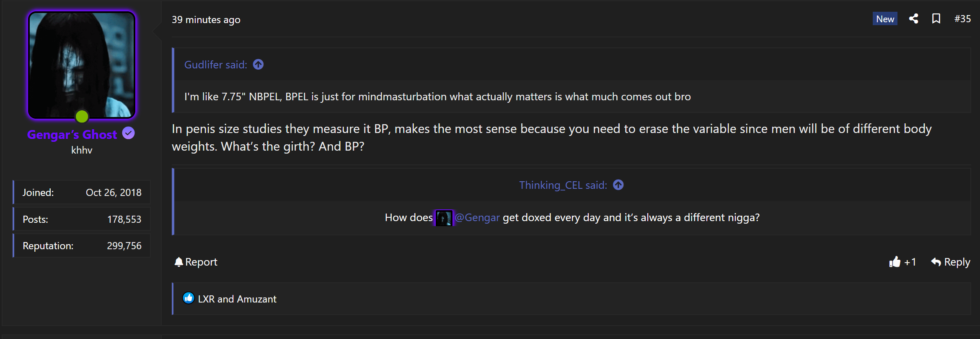Click the share icon for post #35
The image size is (980, 339).
click(x=913, y=19)
